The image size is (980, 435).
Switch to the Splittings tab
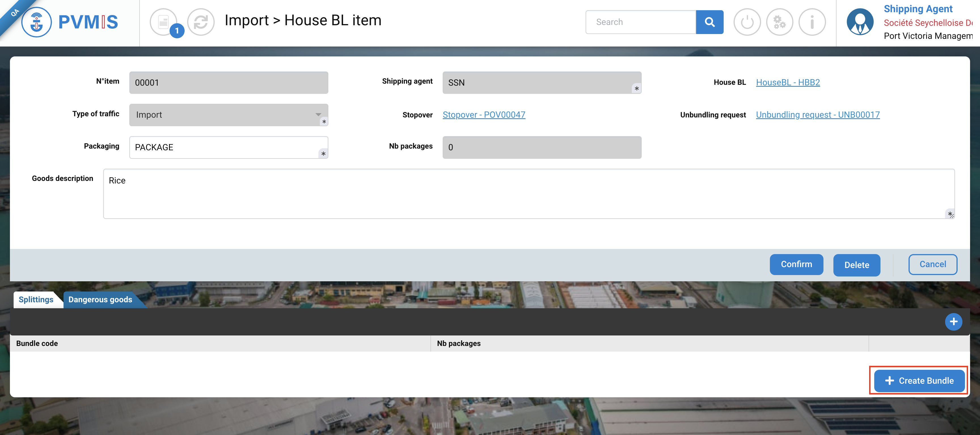[36, 299]
